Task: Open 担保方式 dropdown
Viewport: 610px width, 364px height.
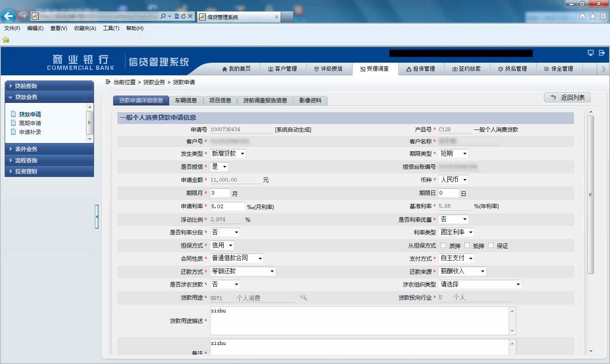Action: point(222,245)
